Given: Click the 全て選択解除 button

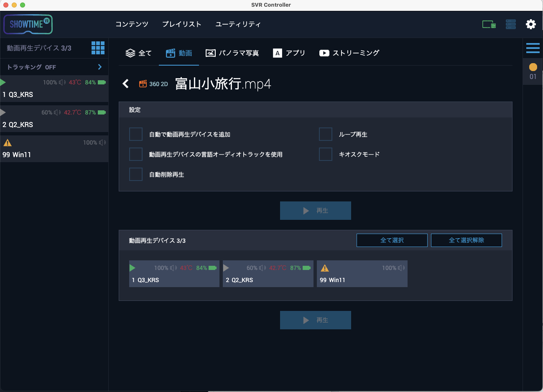Looking at the screenshot, I should (467, 240).
